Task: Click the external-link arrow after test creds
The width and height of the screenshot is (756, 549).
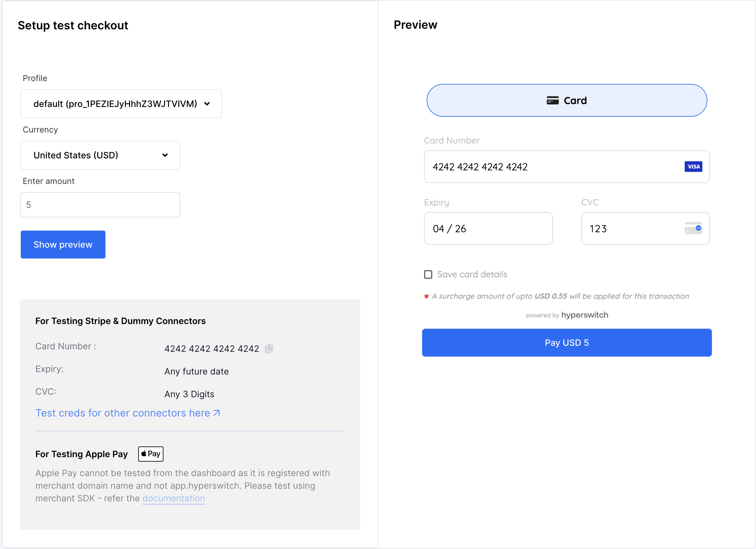Action: coord(217,413)
